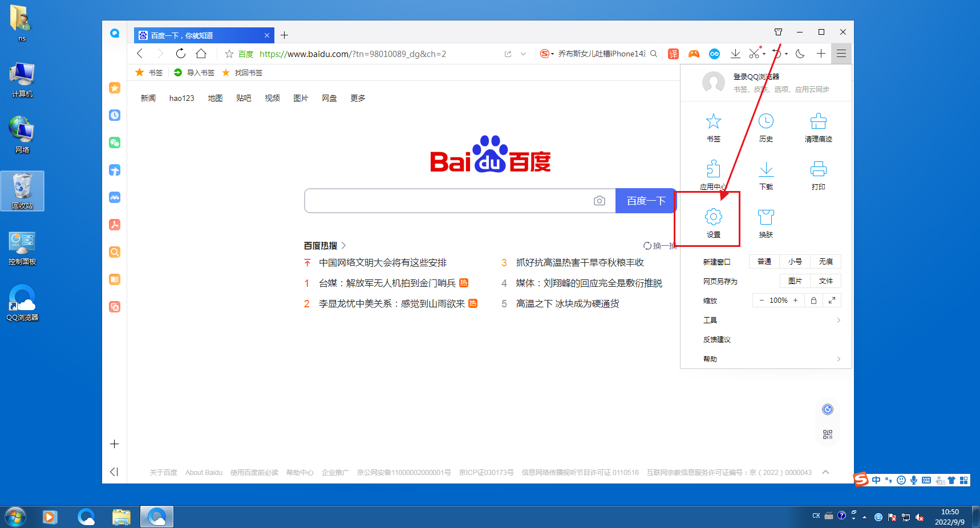The width and height of the screenshot is (980, 528).
Task: Select the 百度一下 tab
Action: point(204,35)
